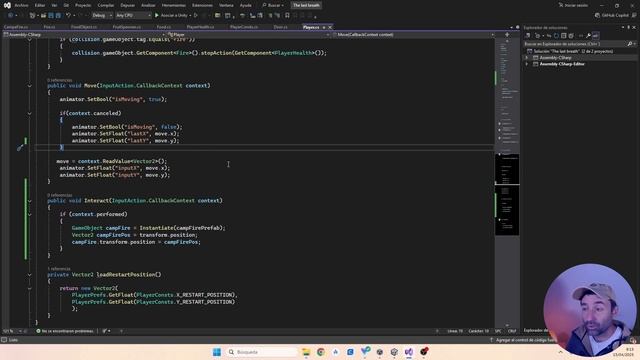Toggle Solution Explorer preview selected items icon
The width and height of the screenshot is (640, 360).
tap(596, 36)
